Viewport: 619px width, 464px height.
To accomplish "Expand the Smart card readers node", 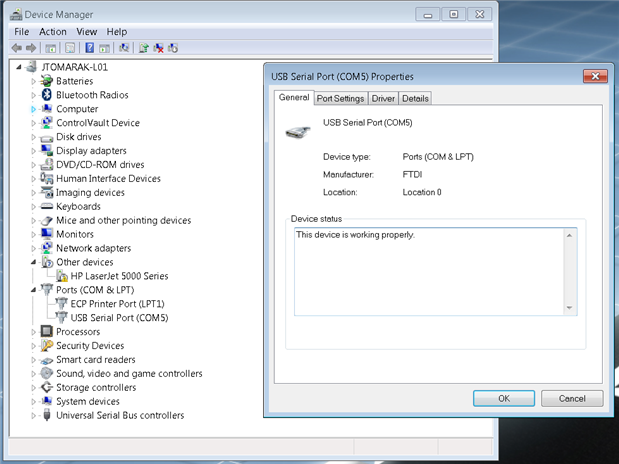I will click(33, 360).
